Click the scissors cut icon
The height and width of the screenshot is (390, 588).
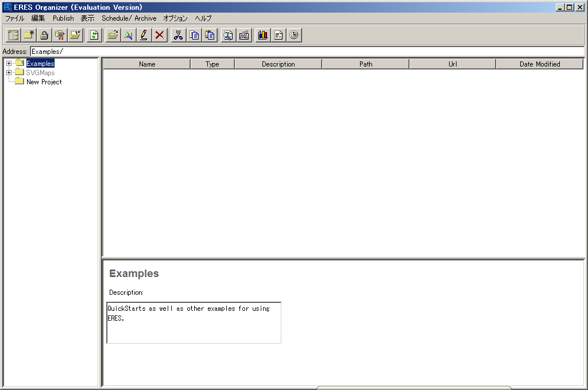[179, 35]
